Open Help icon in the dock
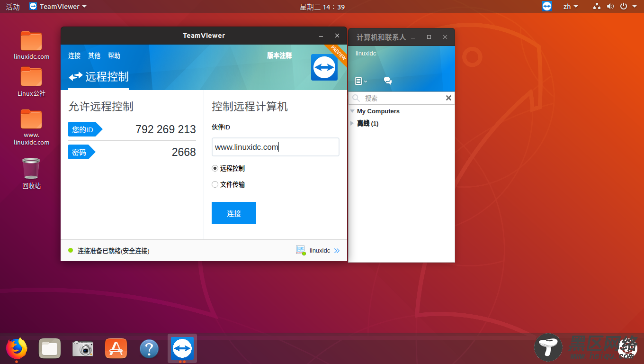Screen dimensions: 644x364 (x=149, y=349)
